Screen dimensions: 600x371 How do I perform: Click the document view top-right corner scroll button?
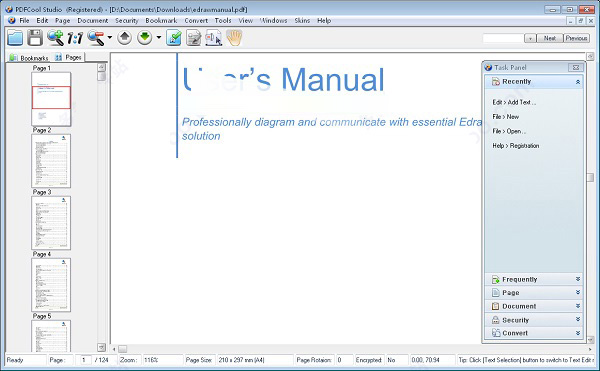590,57
